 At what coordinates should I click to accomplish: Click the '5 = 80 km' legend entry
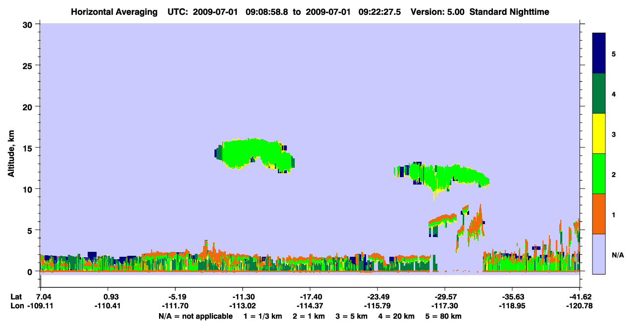coord(444,316)
